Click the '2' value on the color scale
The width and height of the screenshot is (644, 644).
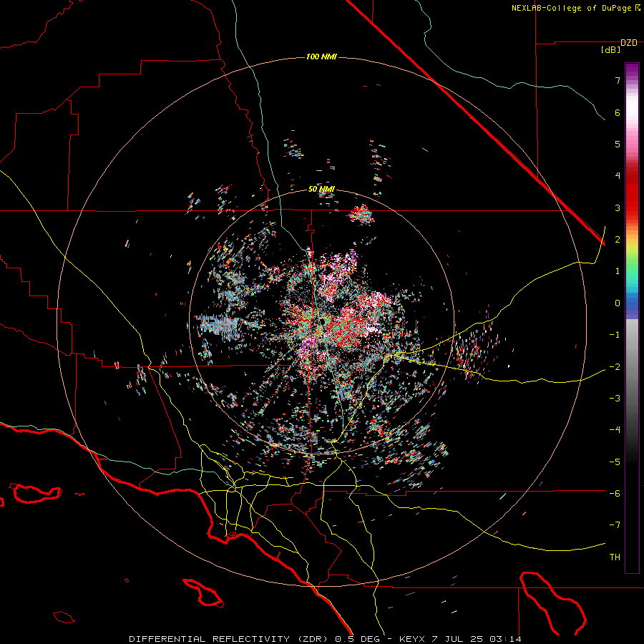coord(618,239)
